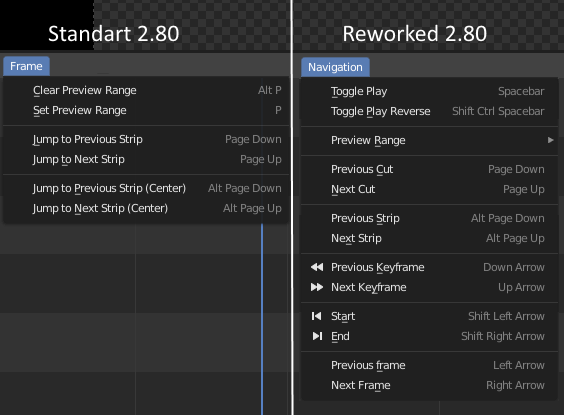The width and height of the screenshot is (564, 415).
Task: Expand the Preview Range submenu arrow
Action: [550, 140]
